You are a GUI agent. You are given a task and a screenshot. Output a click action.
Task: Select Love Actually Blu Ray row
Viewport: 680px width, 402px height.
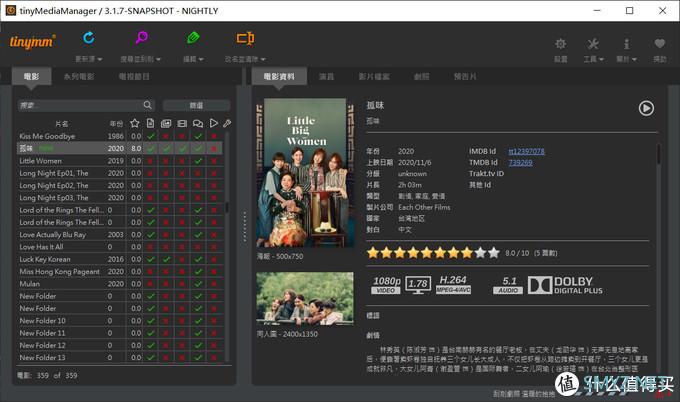click(x=120, y=235)
